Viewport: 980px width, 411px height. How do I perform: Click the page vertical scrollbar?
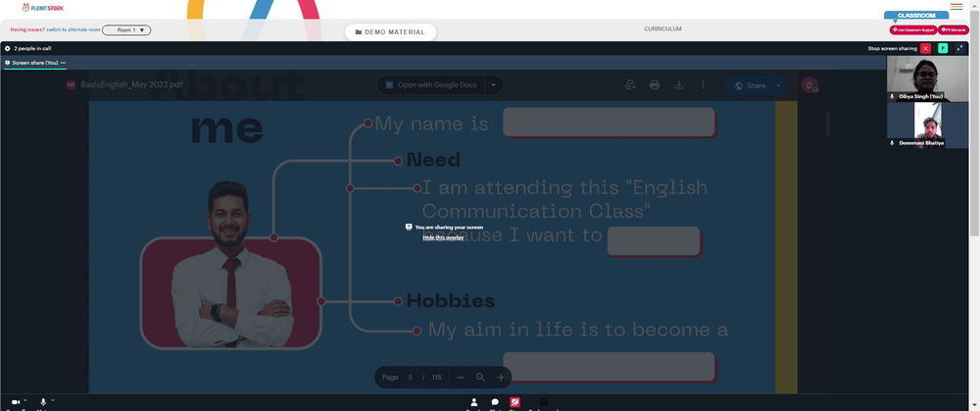(975, 123)
